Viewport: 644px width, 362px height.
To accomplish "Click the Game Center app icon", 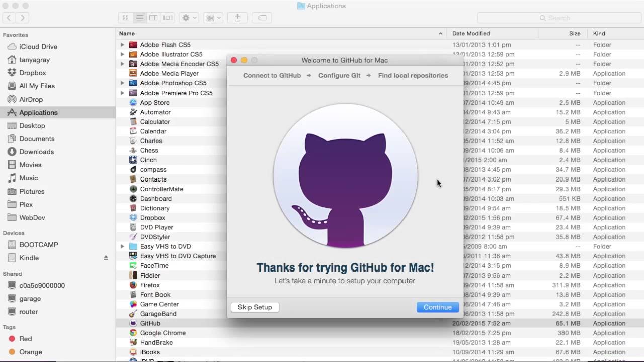I will 133,304.
